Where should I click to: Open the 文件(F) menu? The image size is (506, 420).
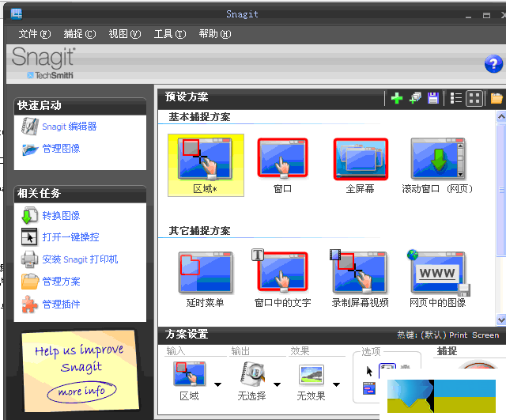[35, 33]
